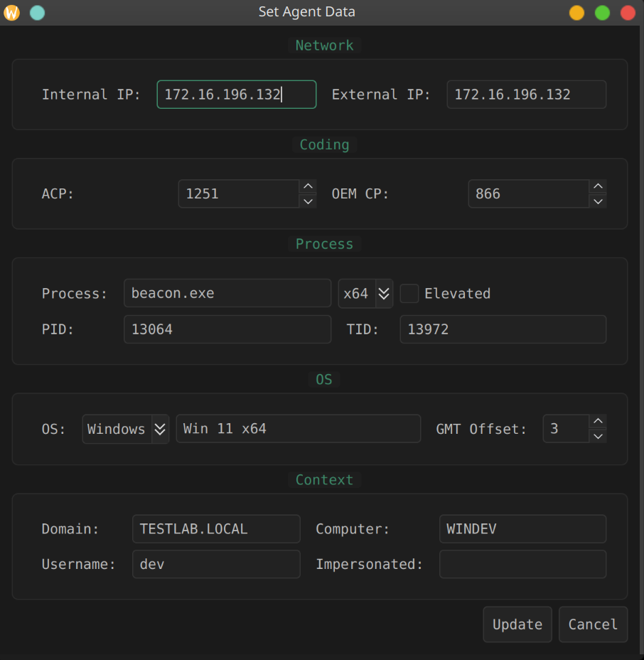
Task: Click the Domain field showing TESTLAB.LOCAL
Action: pos(216,528)
